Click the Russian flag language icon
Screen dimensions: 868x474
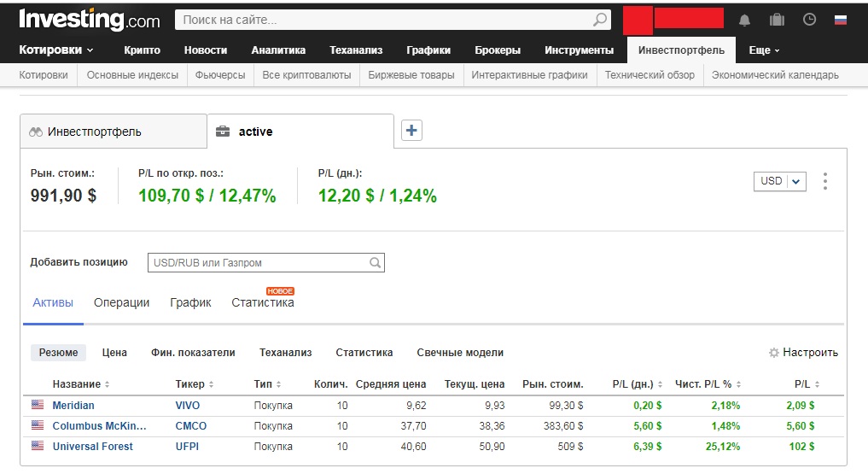coord(841,20)
